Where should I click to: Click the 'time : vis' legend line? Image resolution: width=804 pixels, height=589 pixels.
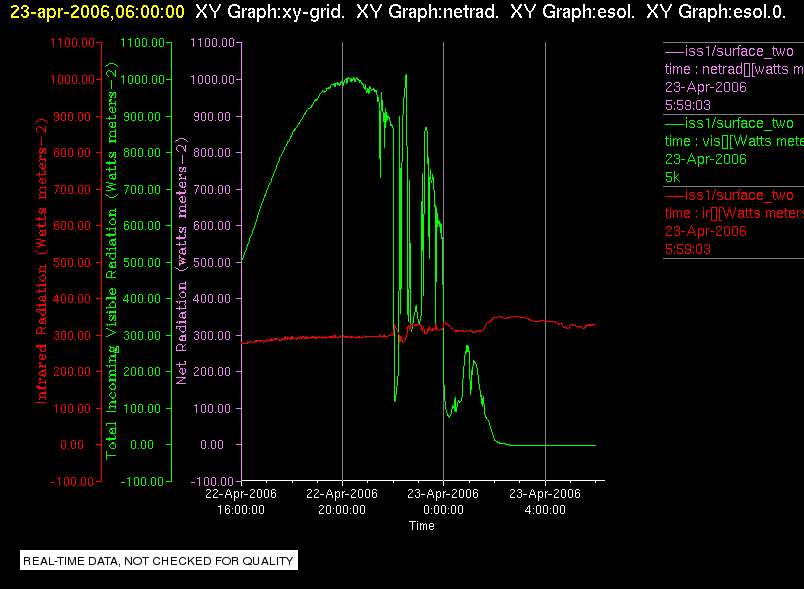(x=734, y=141)
